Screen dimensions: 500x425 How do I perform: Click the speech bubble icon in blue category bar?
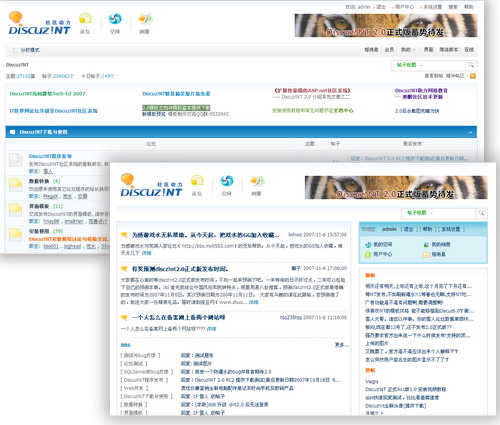point(12,132)
